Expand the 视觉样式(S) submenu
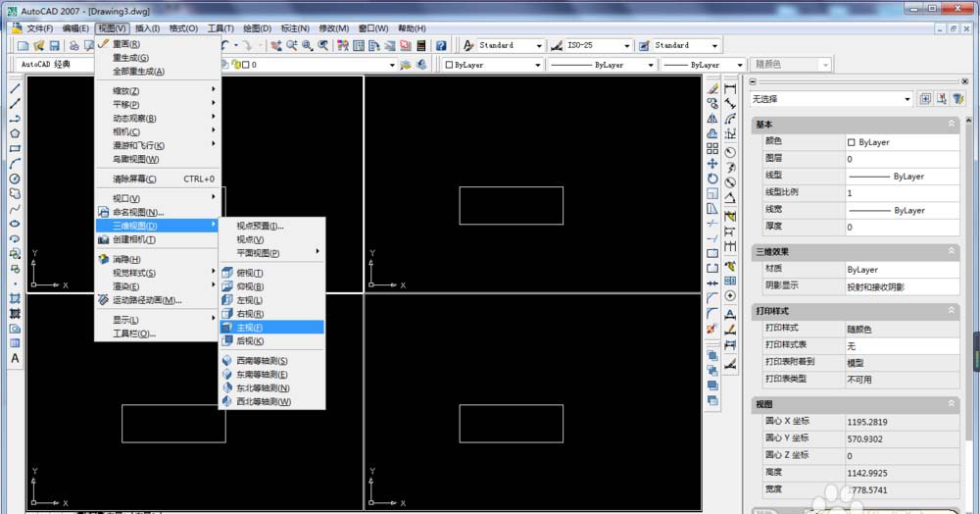980x514 pixels. (x=157, y=273)
